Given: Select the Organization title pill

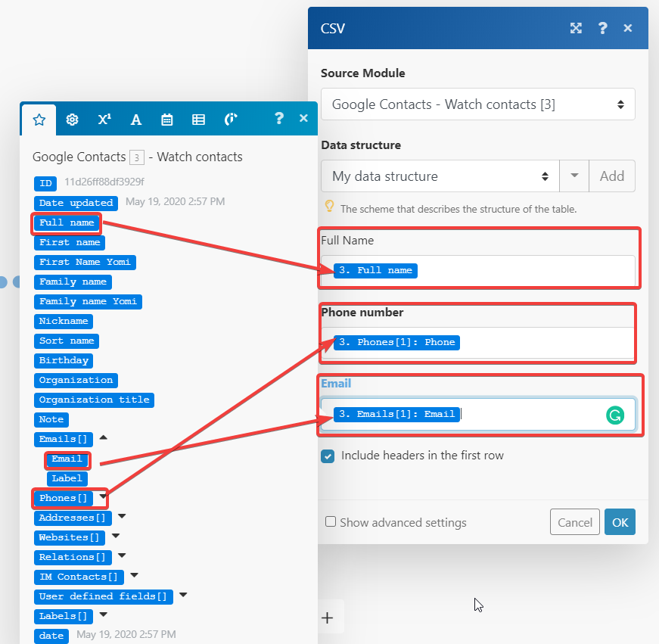Looking at the screenshot, I should click(x=94, y=400).
